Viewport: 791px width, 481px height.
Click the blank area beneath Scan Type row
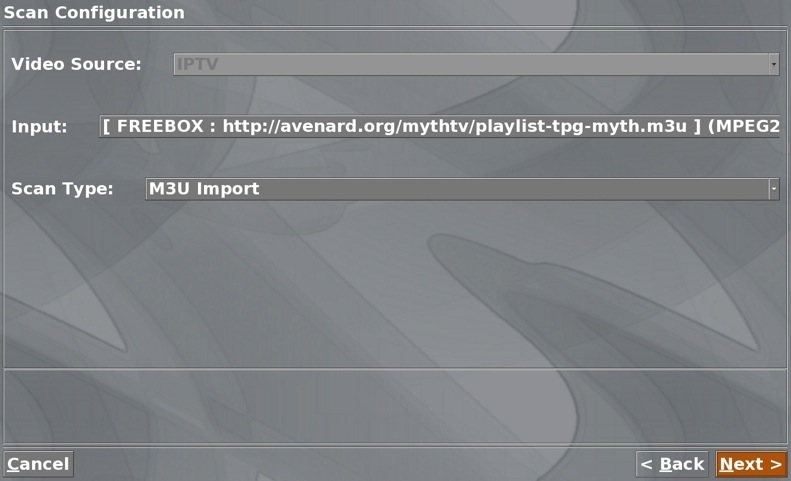(x=395, y=283)
